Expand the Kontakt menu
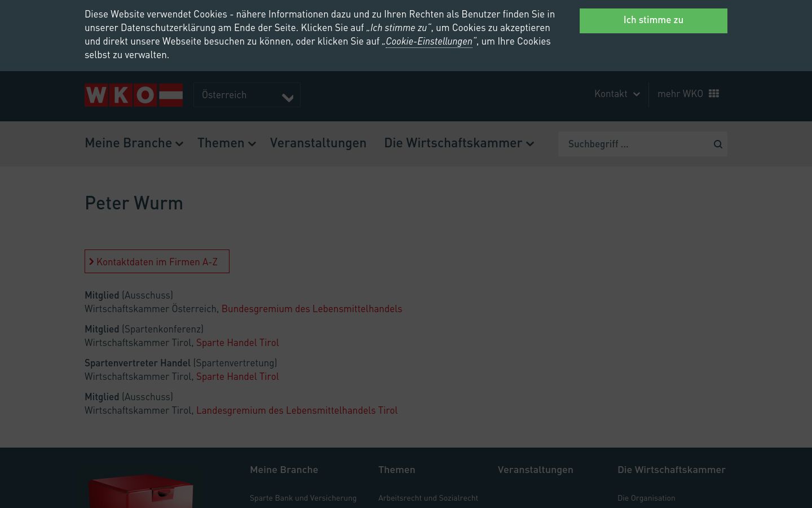Image resolution: width=812 pixels, height=508 pixels. tap(617, 94)
